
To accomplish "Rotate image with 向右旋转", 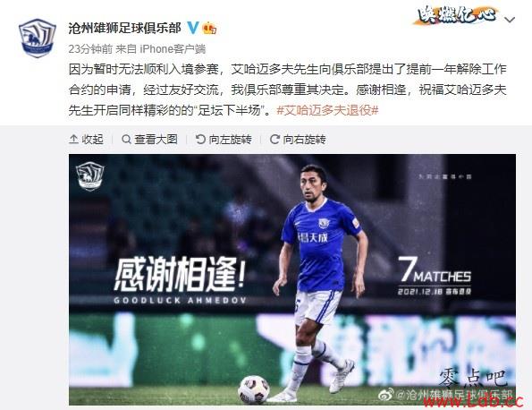I will (298, 140).
